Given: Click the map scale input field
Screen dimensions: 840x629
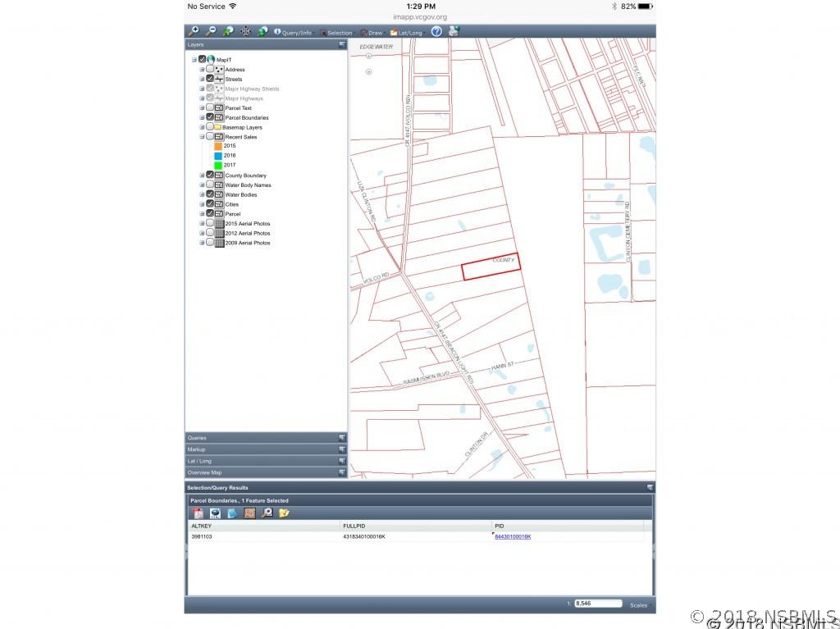Looking at the screenshot, I should pyautogui.click(x=597, y=604).
